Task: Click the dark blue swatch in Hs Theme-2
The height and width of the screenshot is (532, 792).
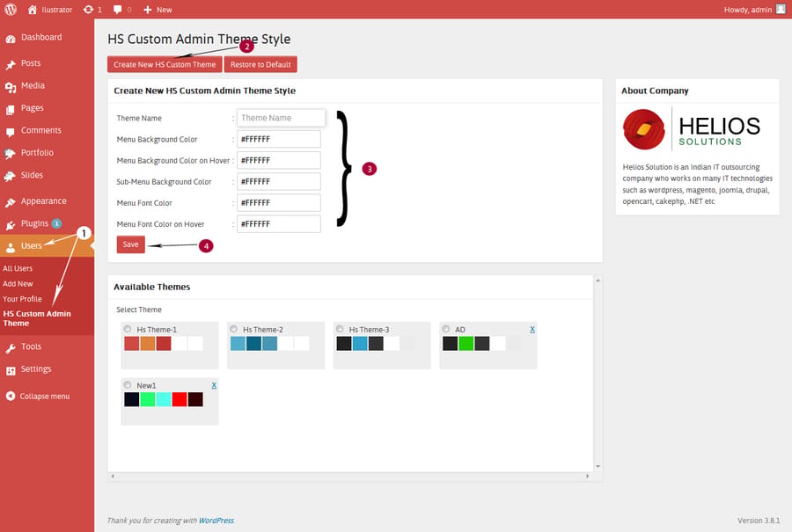Action: [x=253, y=343]
